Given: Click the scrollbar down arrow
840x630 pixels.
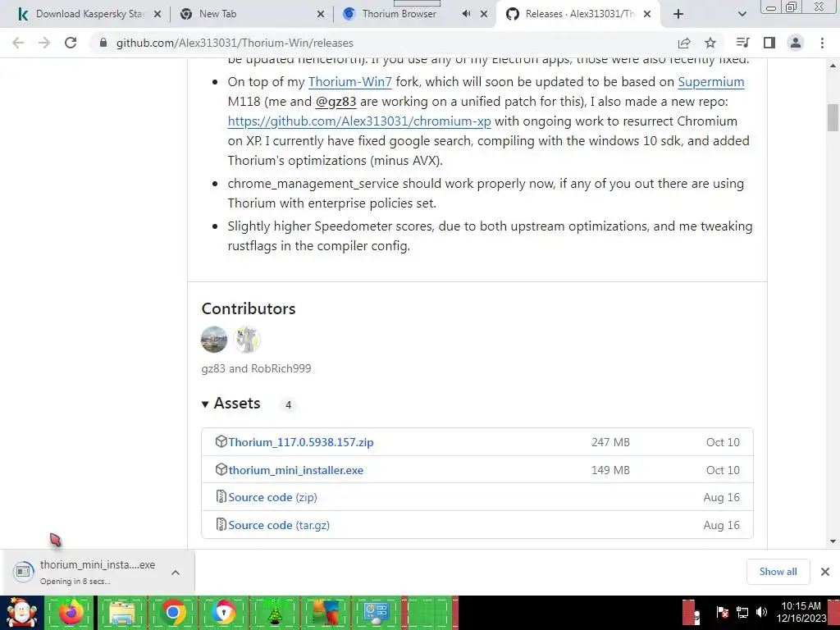Looking at the screenshot, I should point(833,541).
